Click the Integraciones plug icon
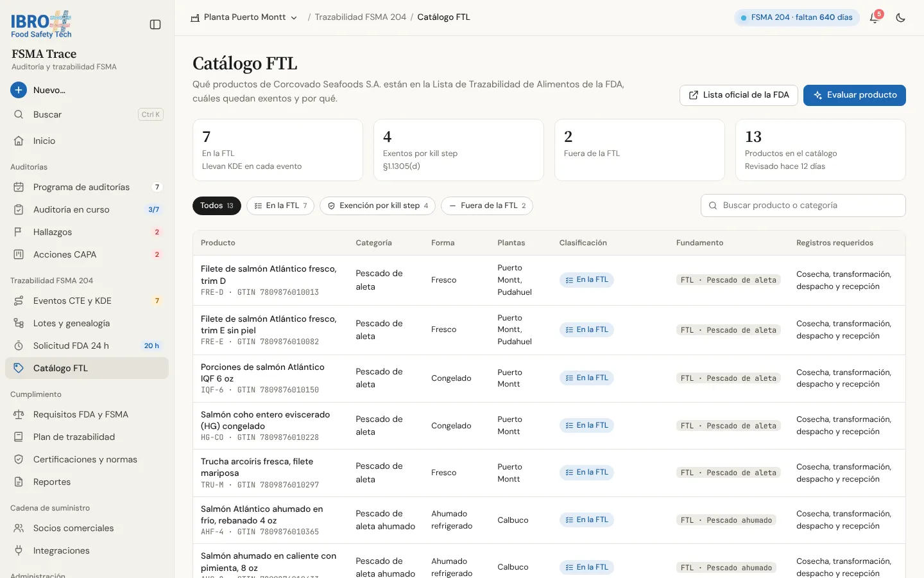This screenshot has height=578, width=924. (x=19, y=550)
